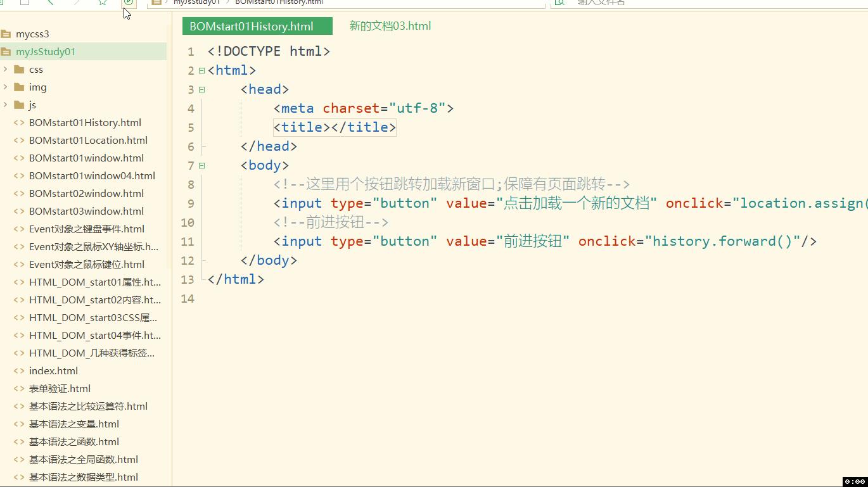
Task: Open HTML_DOM_start02内容 file in tree
Action: point(95,300)
